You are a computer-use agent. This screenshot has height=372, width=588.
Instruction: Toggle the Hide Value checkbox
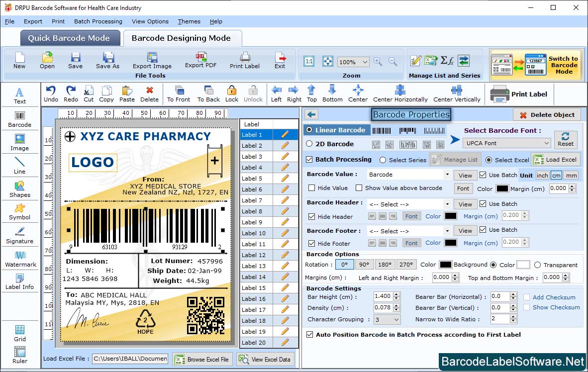coord(311,188)
